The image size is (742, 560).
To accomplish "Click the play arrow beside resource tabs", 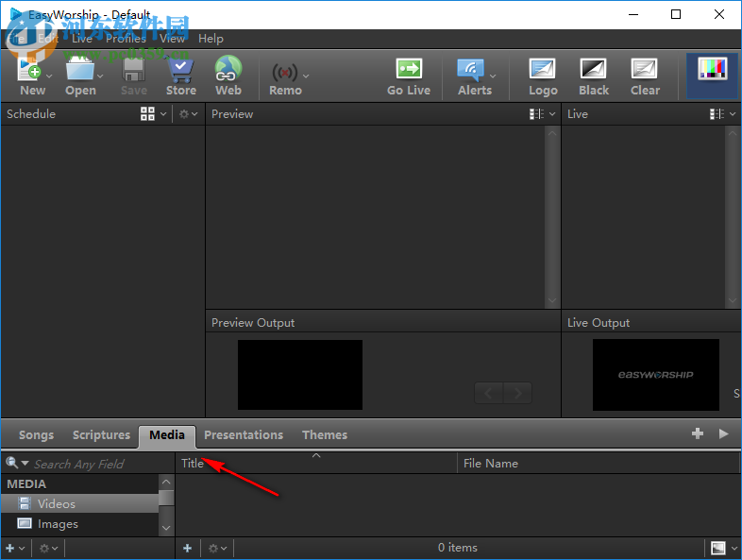I will coord(723,433).
